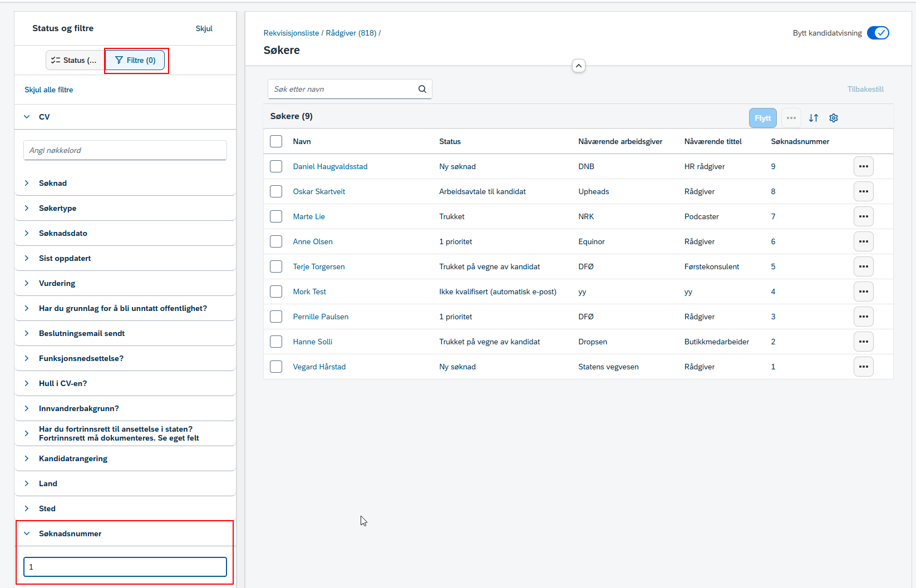Click the search magnifier icon in name field
The height and width of the screenshot is (588, 916).
pos(422,89)
